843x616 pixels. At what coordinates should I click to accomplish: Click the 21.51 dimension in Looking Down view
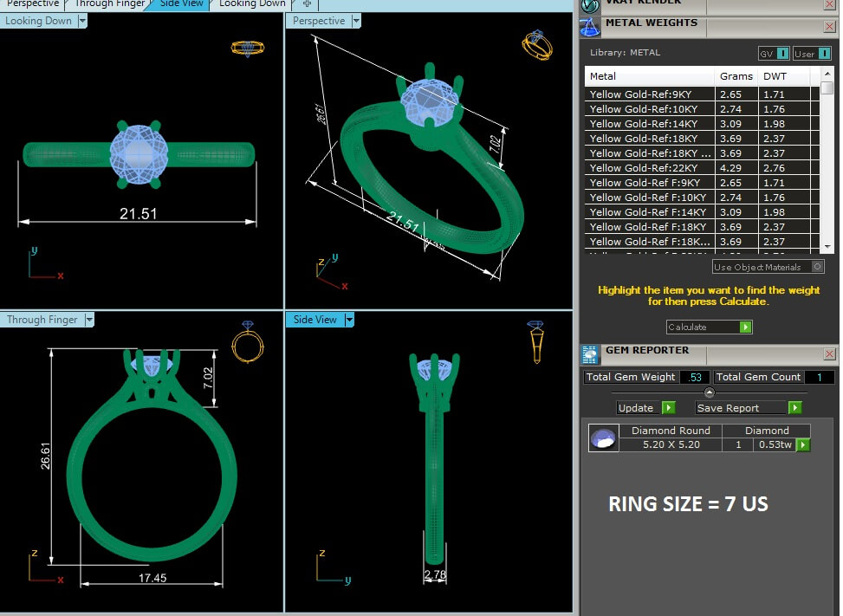pos(138,214)
